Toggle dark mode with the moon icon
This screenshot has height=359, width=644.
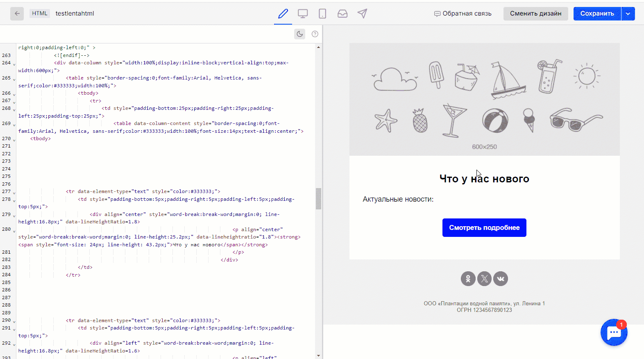[x=300, y=34]
